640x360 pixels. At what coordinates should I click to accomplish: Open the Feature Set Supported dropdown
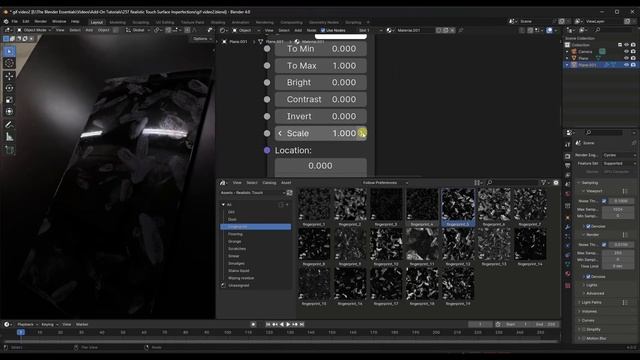[619, 163]
